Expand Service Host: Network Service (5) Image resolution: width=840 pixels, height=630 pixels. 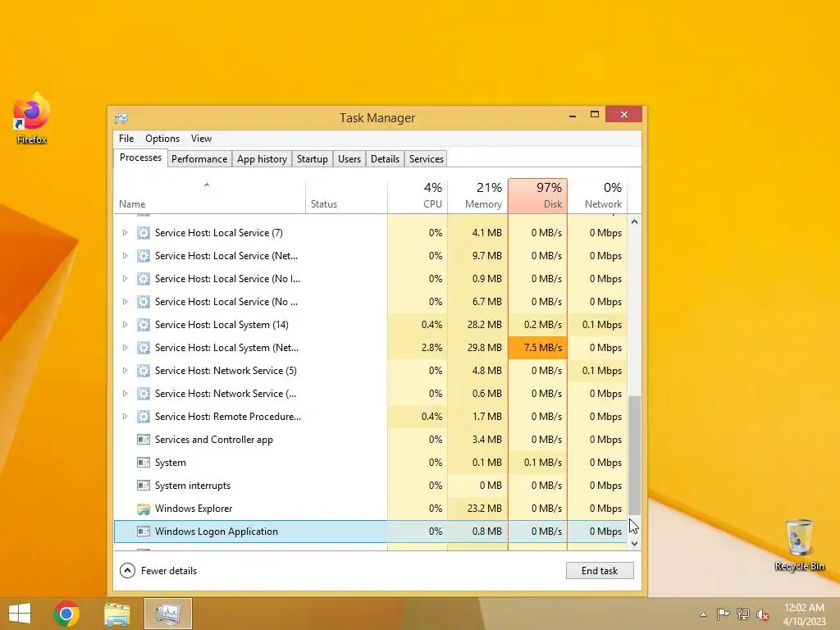(125, 371)
